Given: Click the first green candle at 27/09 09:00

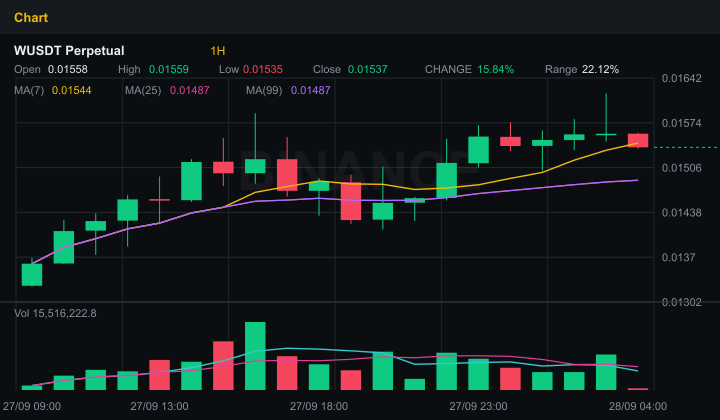Looking at the screenshot, I should [32, 274].
